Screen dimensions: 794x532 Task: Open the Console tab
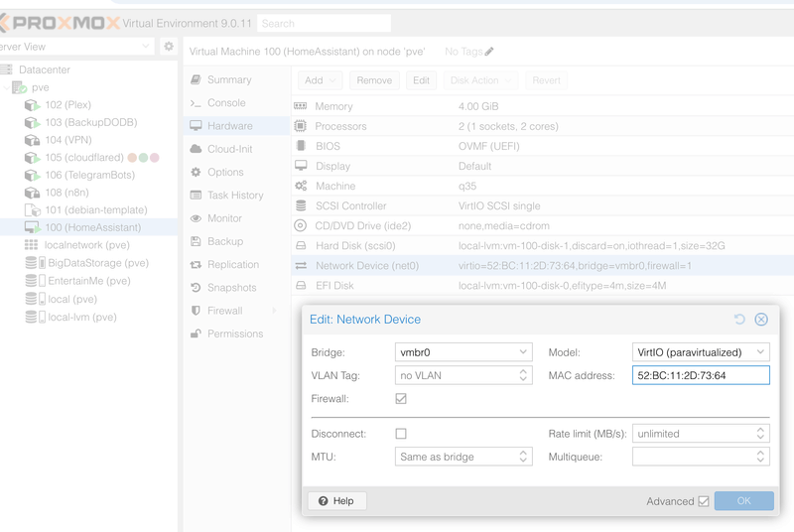[x=236, y=103]
